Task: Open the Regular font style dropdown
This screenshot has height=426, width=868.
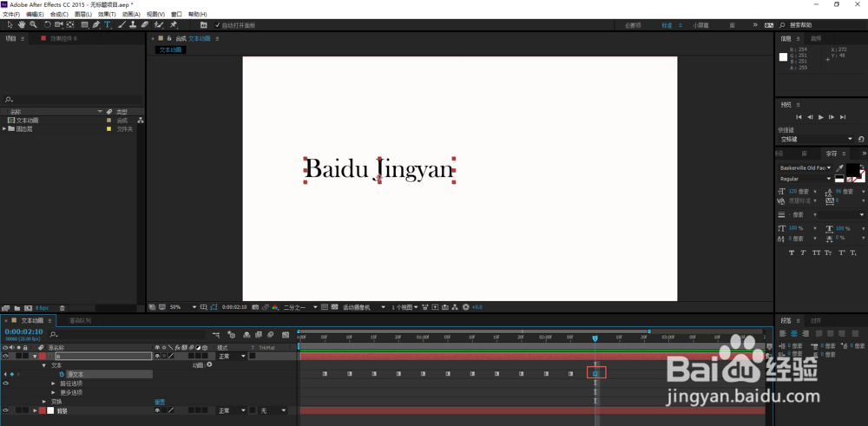Action: (x=805, y=179)
